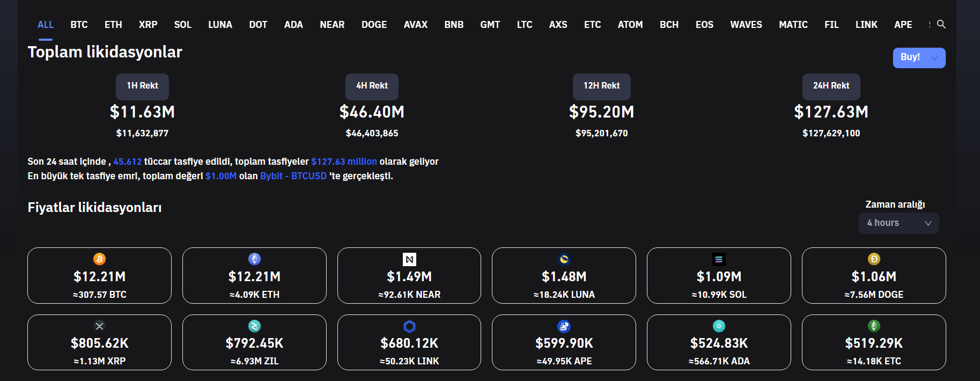The height and width of the screenshot is (381, 980).
Task: Click the Bitcoin coin icon
Action: tap(99, 259)
